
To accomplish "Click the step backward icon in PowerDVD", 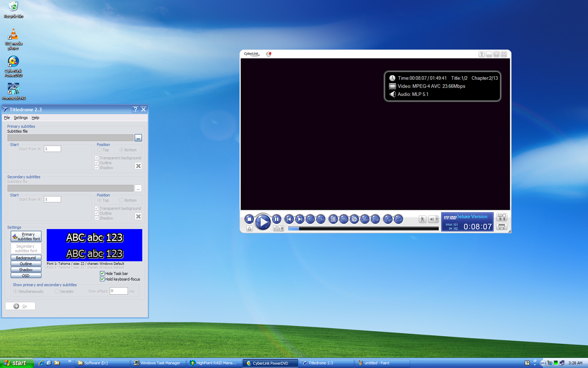I will click(x=310, y=219).
